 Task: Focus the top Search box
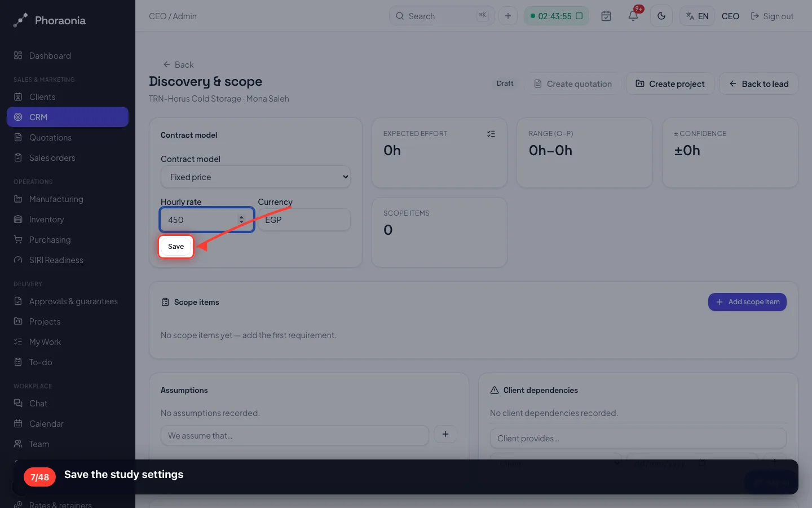click(442, 16)
